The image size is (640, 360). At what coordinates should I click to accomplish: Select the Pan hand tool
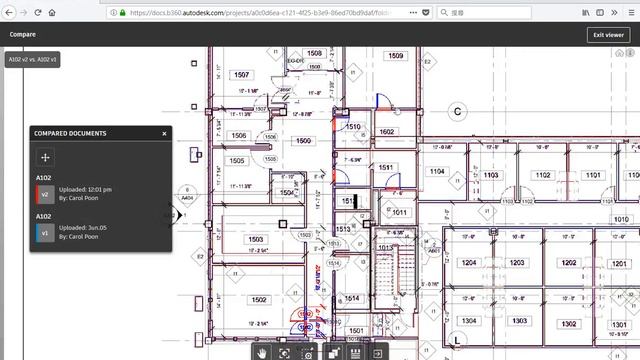coord(261,353)
